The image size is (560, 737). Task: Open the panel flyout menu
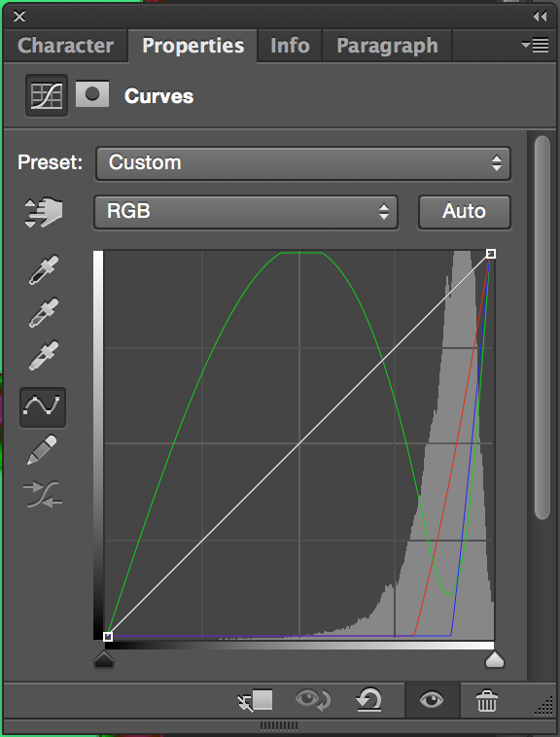click(535, 45)
